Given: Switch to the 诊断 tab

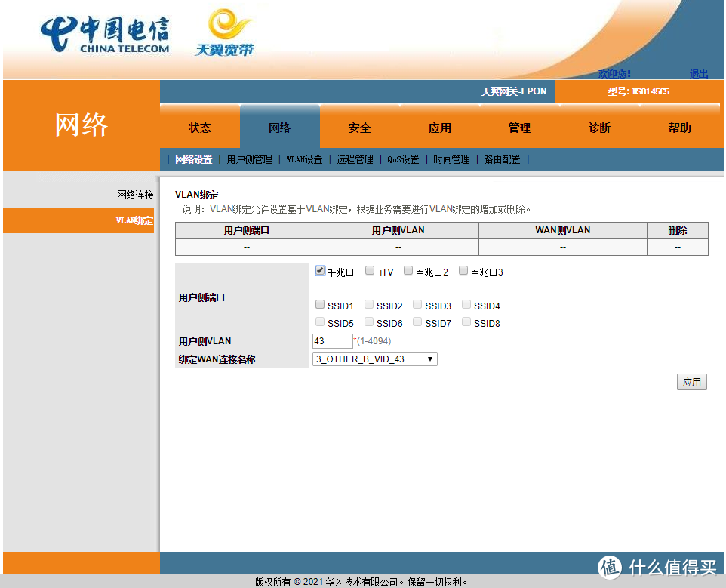Looking at the screenshot, I should pos(599,125).
